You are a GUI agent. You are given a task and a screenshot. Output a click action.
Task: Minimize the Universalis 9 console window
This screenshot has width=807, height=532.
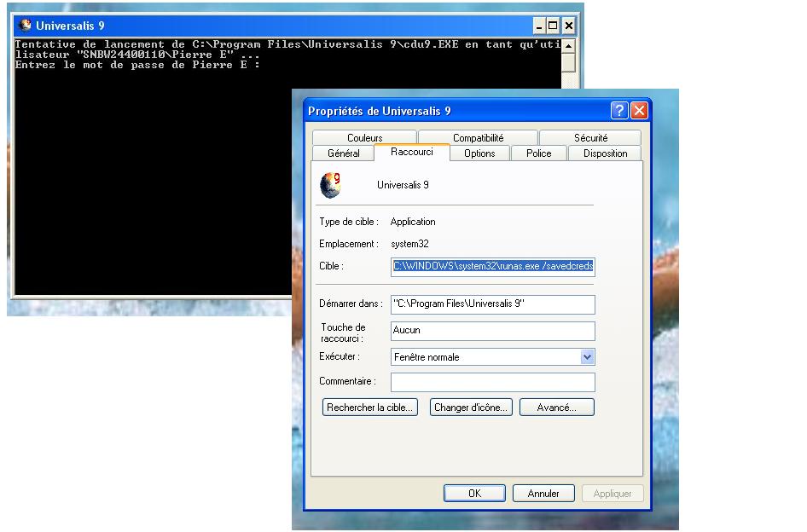(539, 26)
